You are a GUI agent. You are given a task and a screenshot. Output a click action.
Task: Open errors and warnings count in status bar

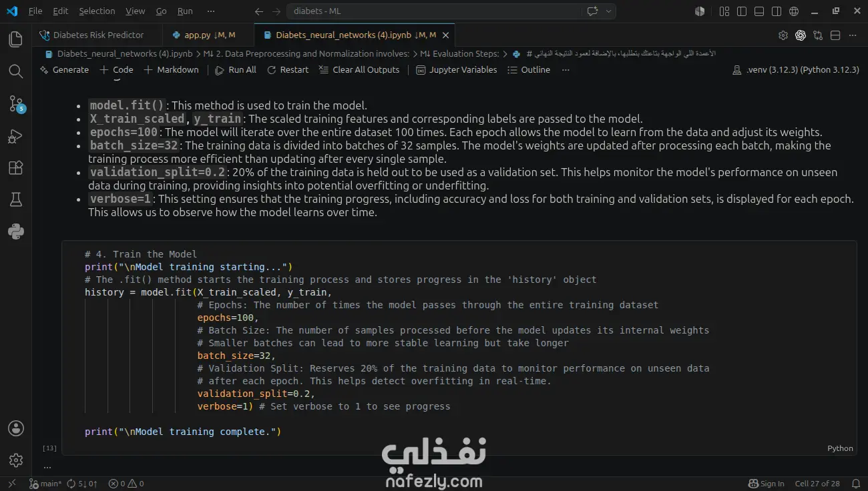tap(126, 484)
